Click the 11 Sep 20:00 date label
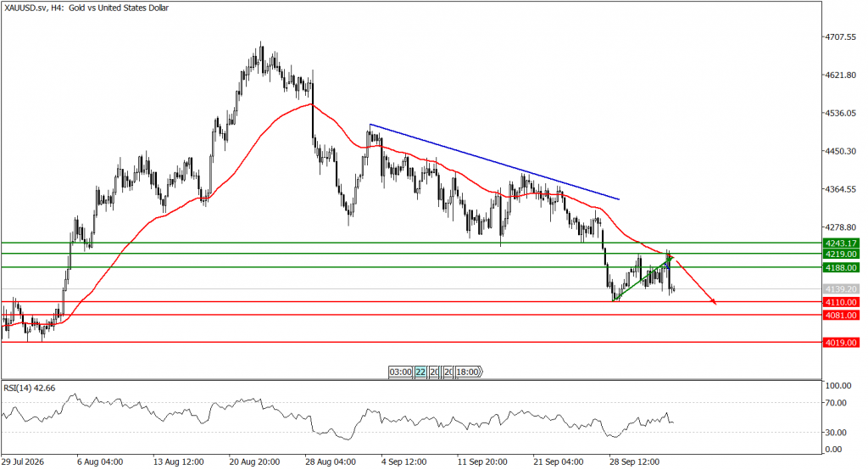Screen dimensions: 868x470 pyautogui.click(x=482, y=462)
